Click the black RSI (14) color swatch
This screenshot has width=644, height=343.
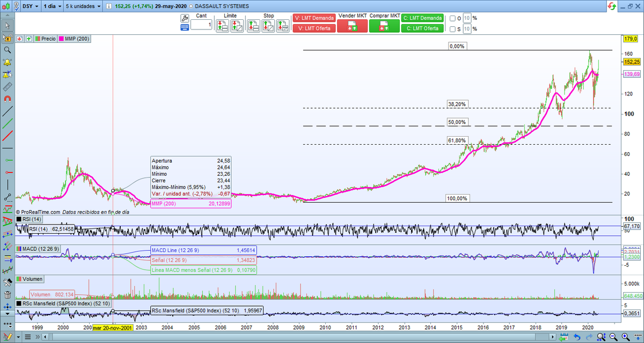pos(19,219)
